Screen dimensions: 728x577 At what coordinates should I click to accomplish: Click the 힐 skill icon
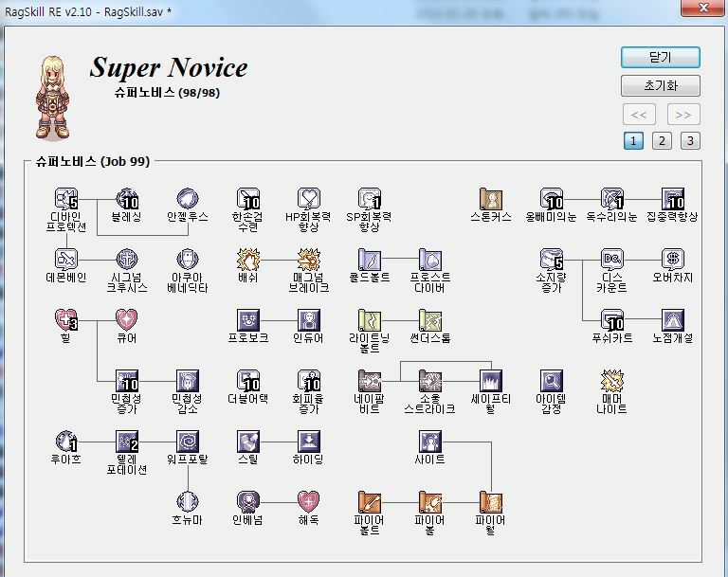coord(66,320)
